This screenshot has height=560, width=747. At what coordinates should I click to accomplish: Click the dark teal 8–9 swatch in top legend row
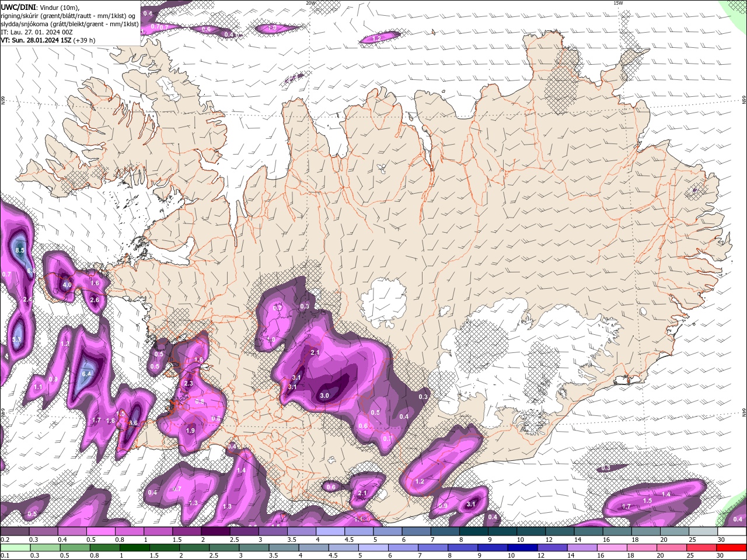[x=474, y=531]
